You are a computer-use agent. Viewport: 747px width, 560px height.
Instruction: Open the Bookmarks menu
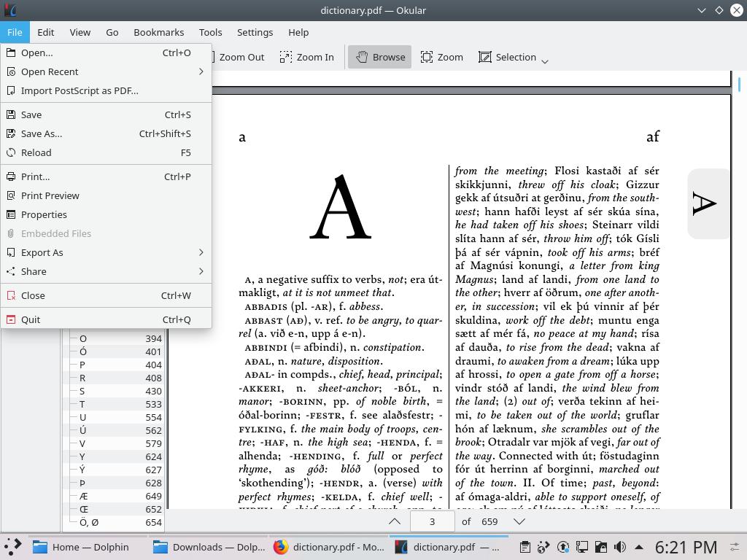(x=158, y=32)
